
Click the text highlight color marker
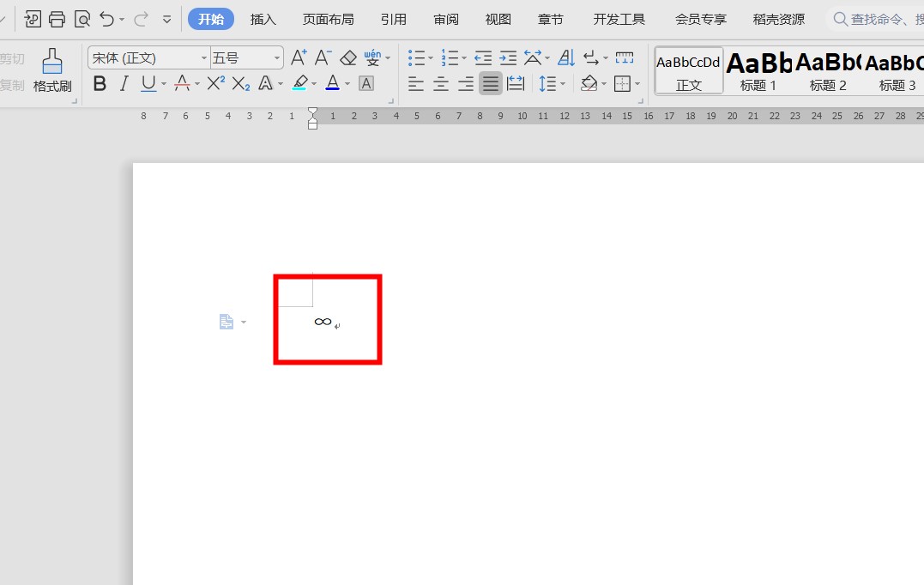[299, 83]
